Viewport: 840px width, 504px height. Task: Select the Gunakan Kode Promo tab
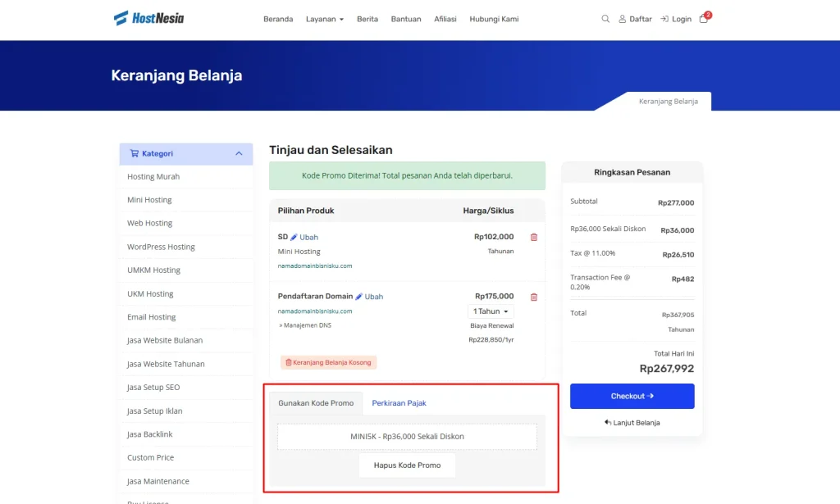click(x=316, y=403)
